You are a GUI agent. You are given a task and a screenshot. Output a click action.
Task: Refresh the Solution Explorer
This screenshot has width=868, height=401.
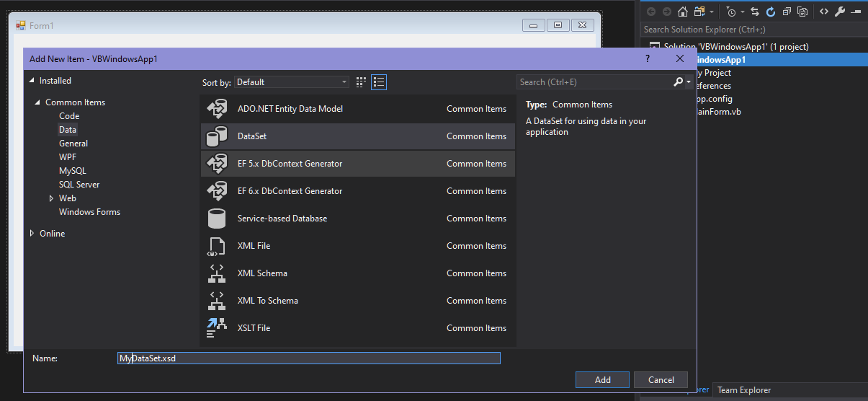coord(771,12)
